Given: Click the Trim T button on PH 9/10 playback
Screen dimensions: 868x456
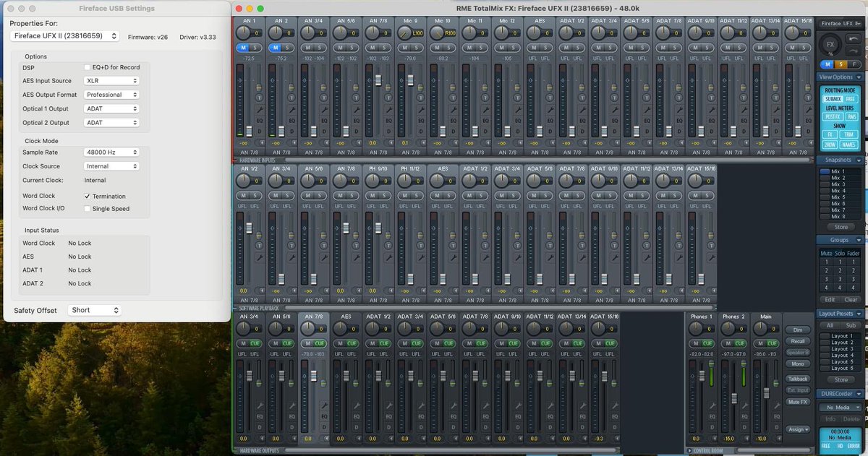Looking at the screenshot, I should coord(388,245).
